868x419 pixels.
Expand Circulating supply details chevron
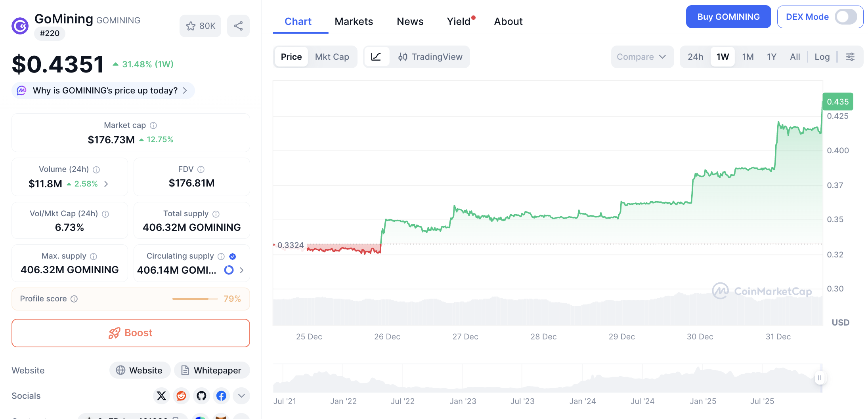pyautogui.click(x=241, y=270)
